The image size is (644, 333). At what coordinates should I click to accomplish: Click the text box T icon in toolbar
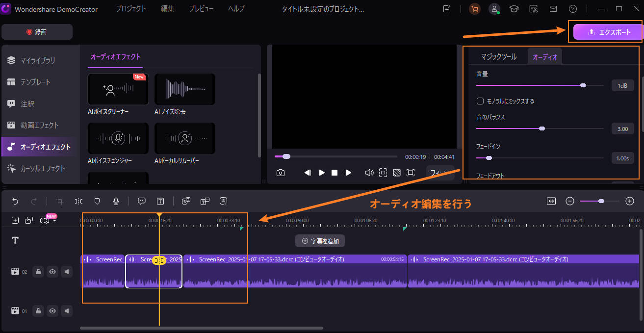(160, 201)
